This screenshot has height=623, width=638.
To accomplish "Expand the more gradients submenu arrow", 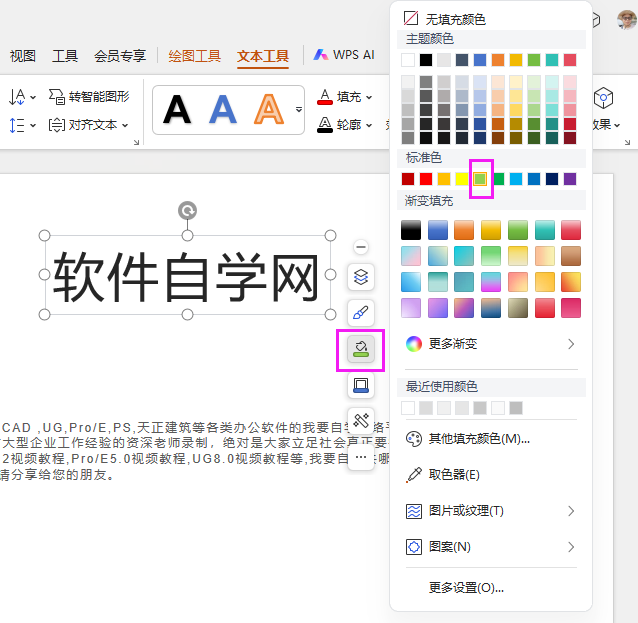I will pyautogui.click(x=571, y=344).
